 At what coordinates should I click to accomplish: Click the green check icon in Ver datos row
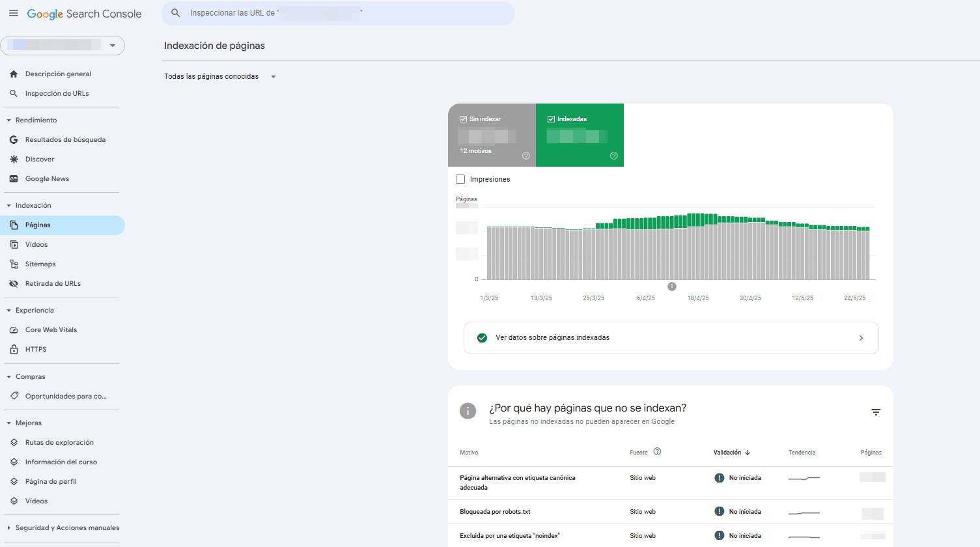click(482, 338)
